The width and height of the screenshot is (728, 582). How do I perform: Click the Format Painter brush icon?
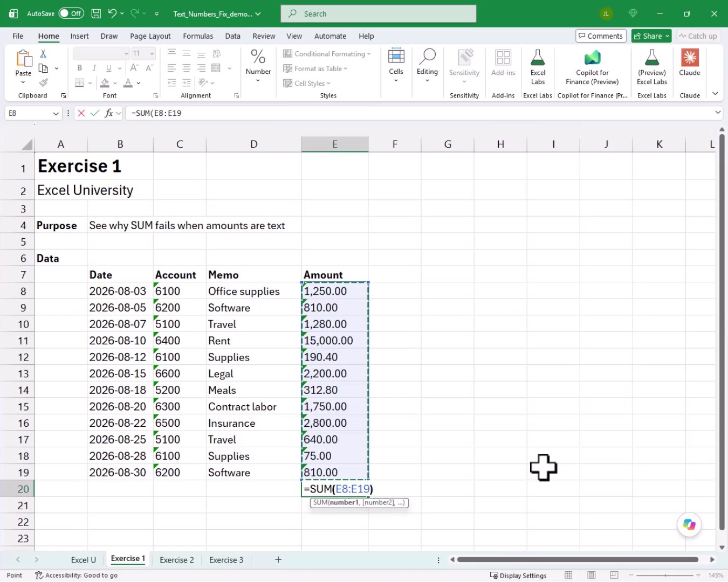coord(43,82)
